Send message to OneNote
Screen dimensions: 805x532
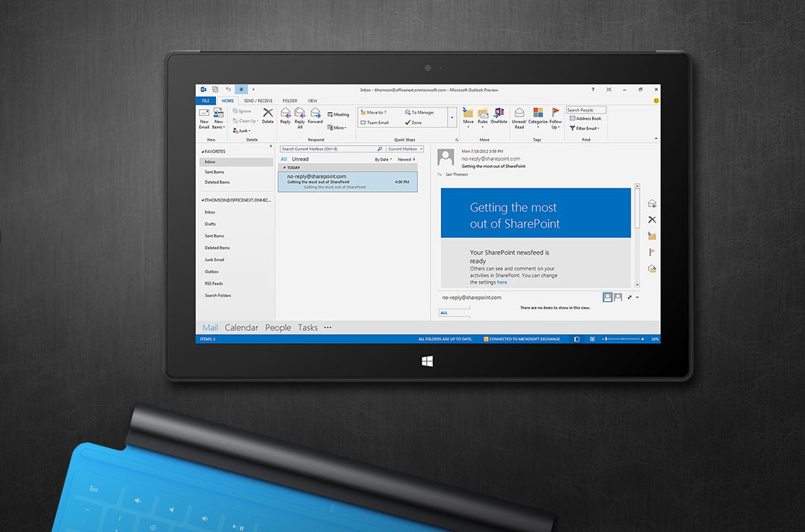click(499, 116)
